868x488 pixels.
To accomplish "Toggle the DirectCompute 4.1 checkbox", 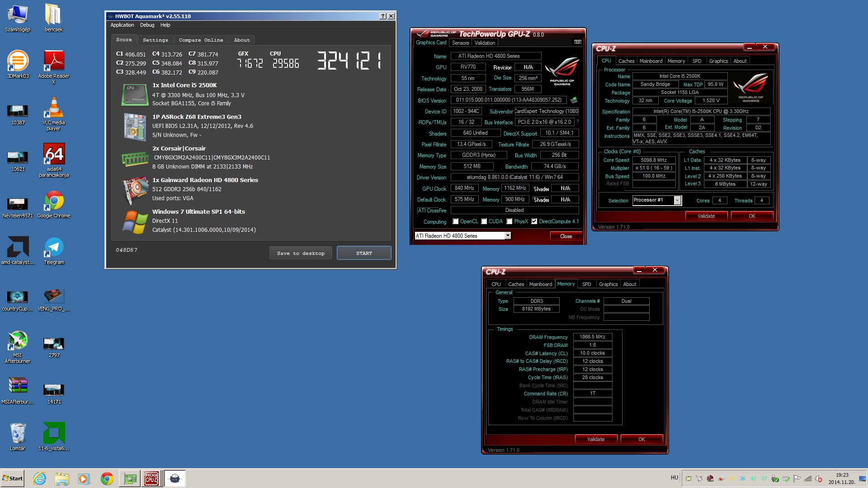I will tap(534, 221).
